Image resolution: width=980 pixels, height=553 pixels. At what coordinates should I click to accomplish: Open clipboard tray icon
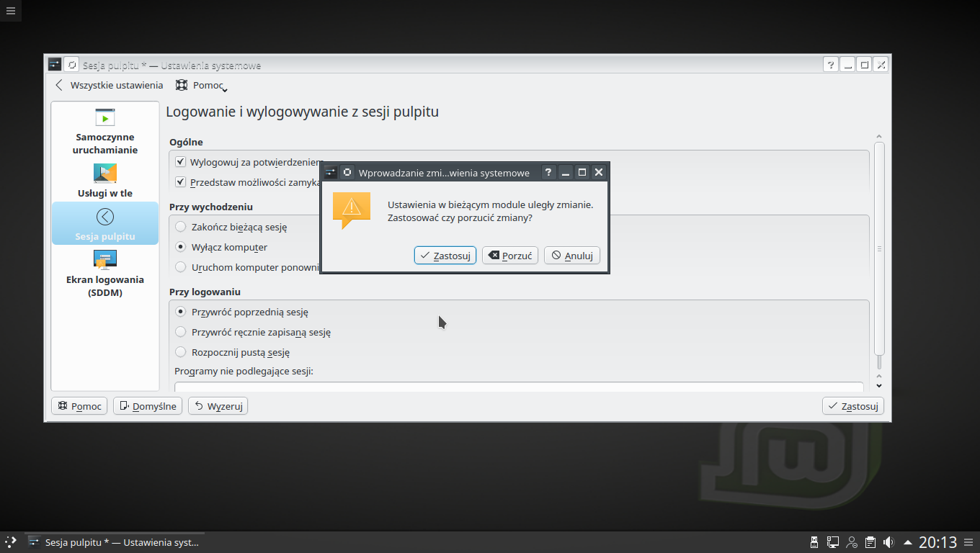coord(870,542)
